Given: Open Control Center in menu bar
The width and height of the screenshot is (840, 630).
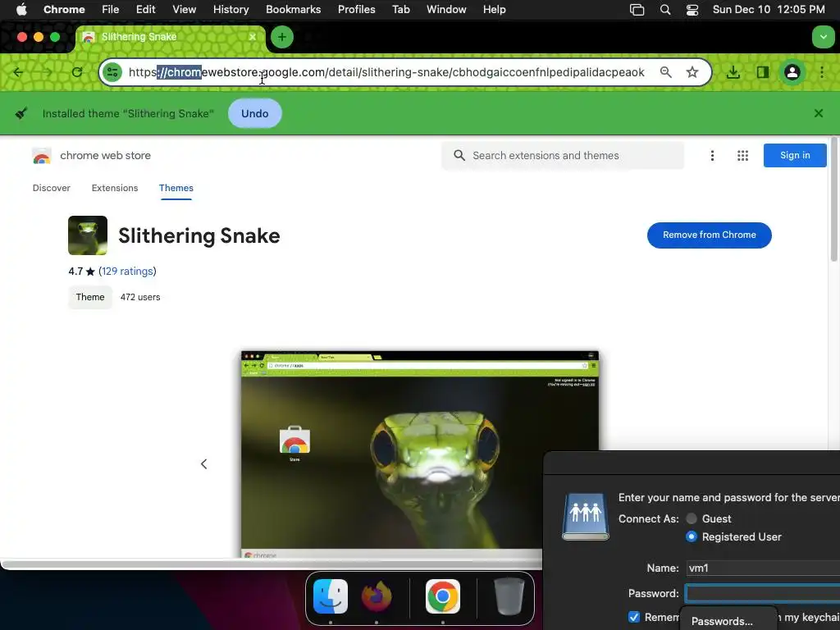Looking at the screenshot, I should tap(692, 10).
